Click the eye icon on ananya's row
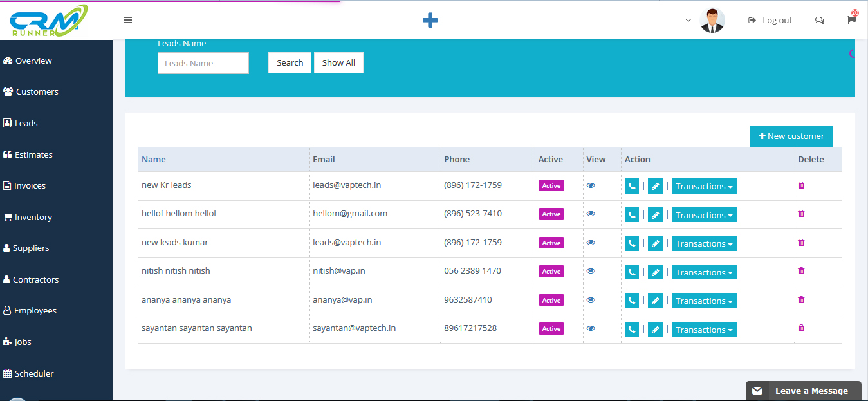 coord(590,300)
